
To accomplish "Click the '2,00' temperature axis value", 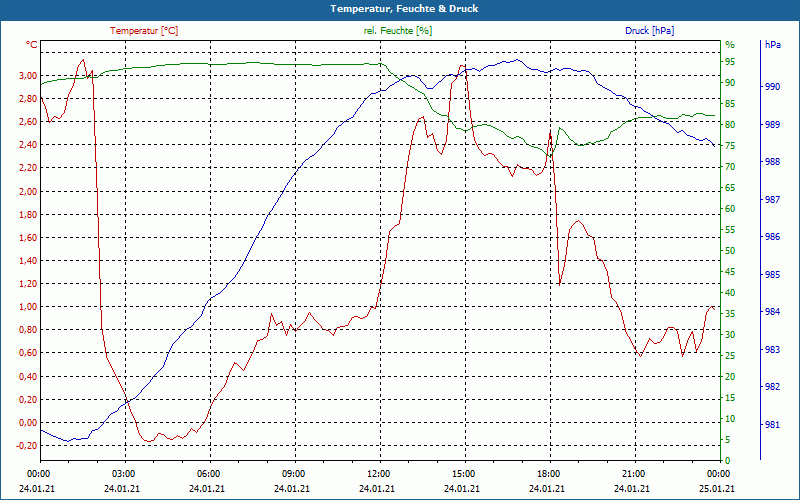I will [x=27, y=191].
